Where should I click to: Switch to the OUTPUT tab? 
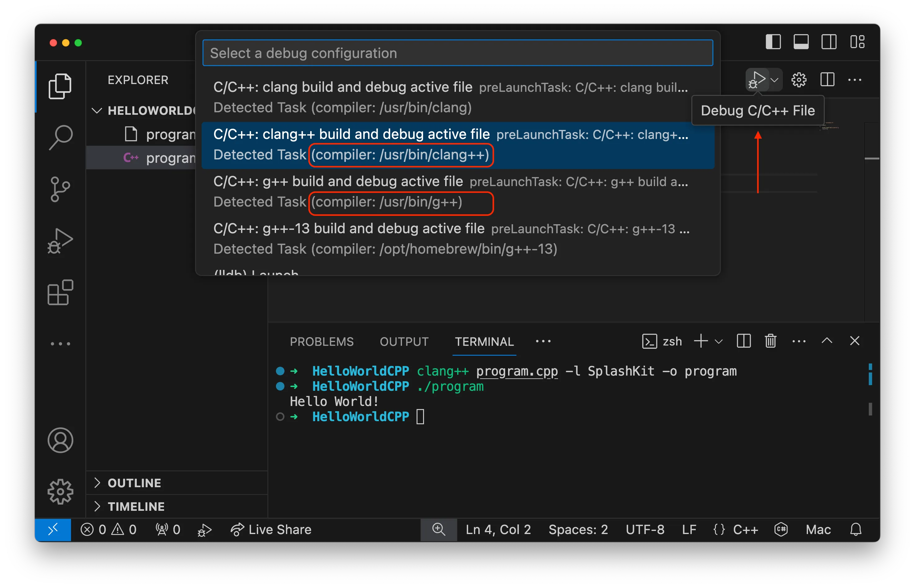[404, 341]
